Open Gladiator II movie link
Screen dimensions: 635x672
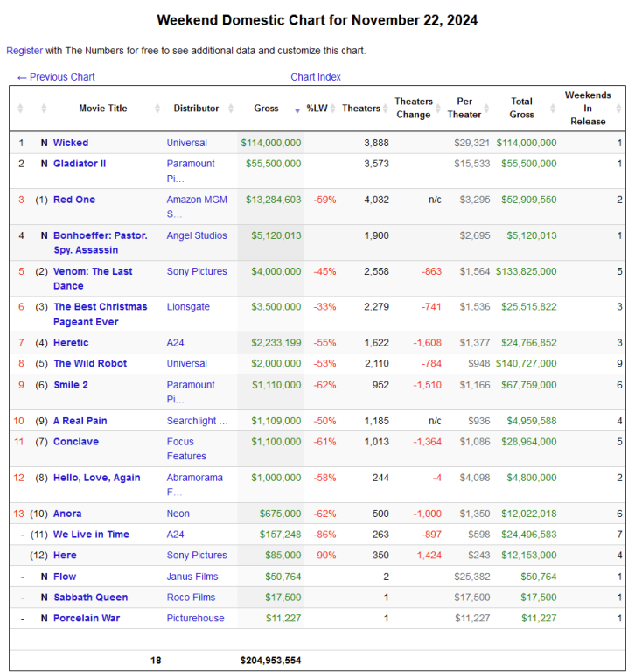(79, 164)
